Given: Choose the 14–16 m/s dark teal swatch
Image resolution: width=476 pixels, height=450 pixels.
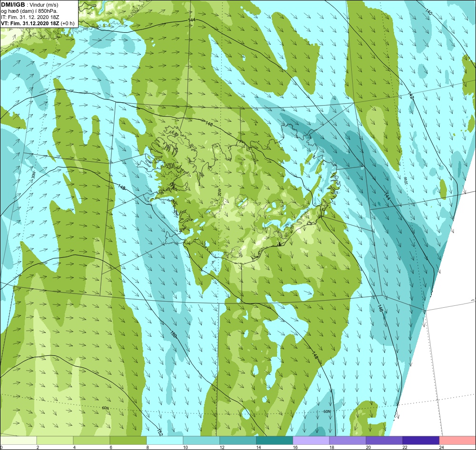Looking at the screenshot, I should tap(275, 440).
